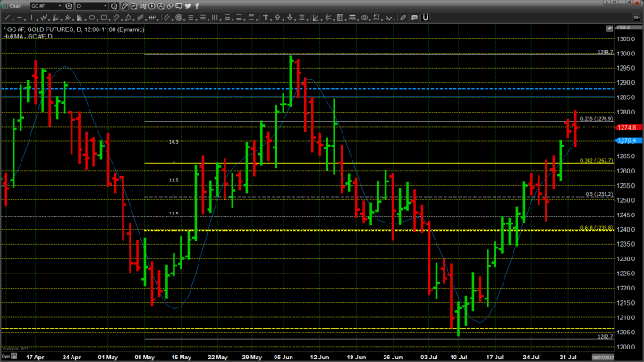The width and height of the screenshot is (644, 362).
Task: Select the eraser tool
Action: coord(402,18)
